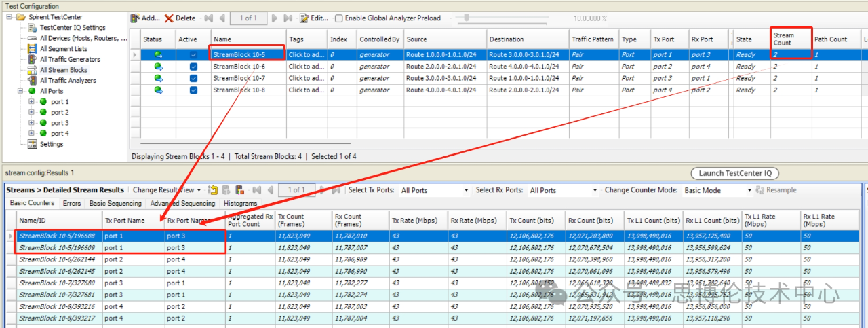Enable Global Analyzer Preload checkbox
The width and height of the screenshot is (868, 328).
(339, 18)
